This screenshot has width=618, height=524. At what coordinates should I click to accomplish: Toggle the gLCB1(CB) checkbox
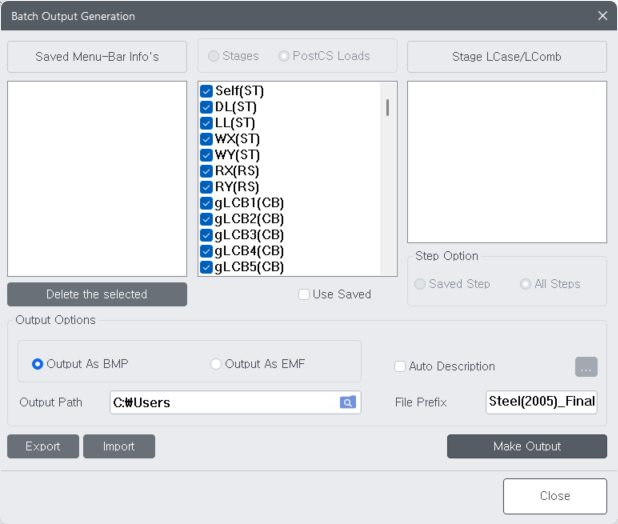[207, 203]
